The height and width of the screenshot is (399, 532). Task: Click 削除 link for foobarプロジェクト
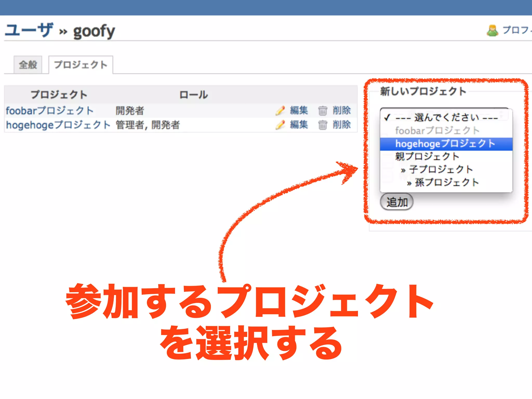(x=342, y=110)
